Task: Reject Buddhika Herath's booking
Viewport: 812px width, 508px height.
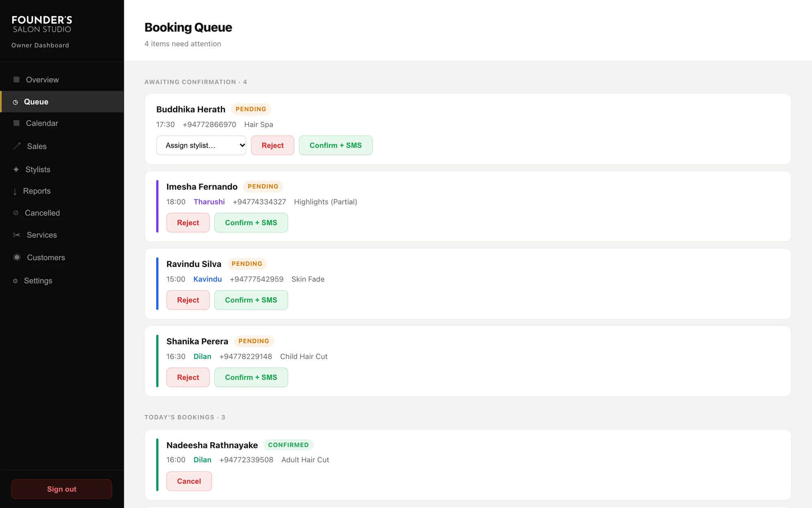Action: click(x=272, y=145)
